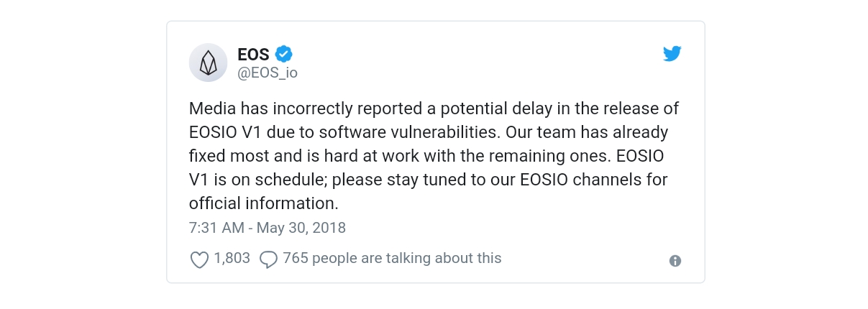The width and height of the screenshot is (868, 309).
Task: Click the info icon on the tweet card
Action: coord(675,261)
